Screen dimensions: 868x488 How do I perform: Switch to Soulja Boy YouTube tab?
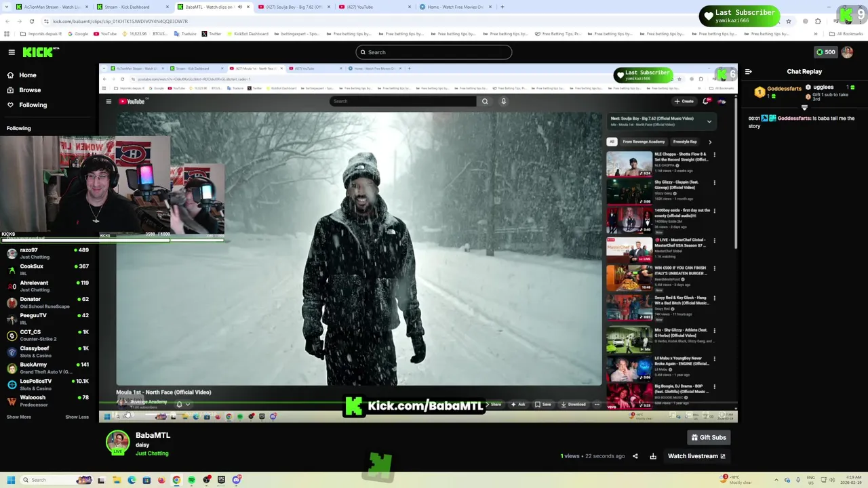tap(294, 7)
